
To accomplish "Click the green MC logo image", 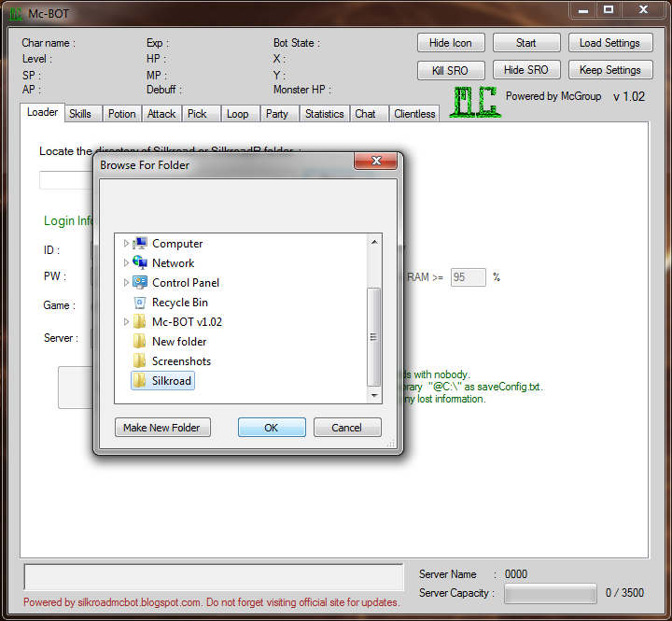I will click(x=476, y=102).
